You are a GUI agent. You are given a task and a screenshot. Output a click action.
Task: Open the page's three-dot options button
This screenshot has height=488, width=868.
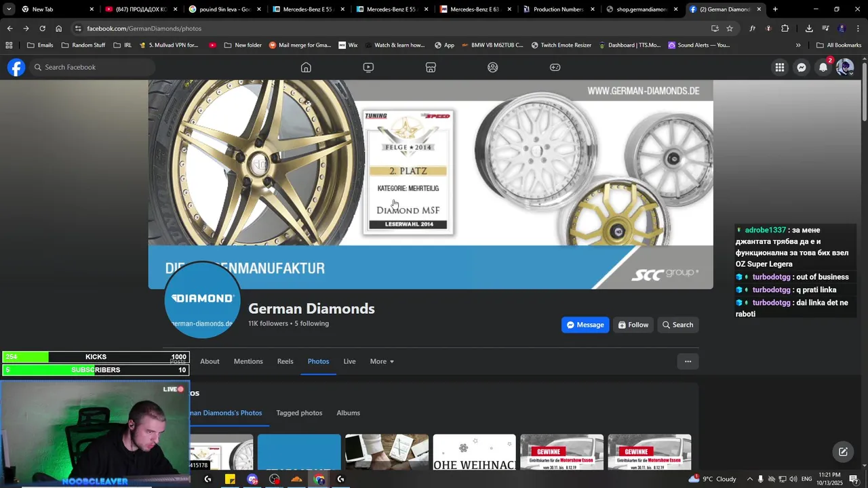688,361
